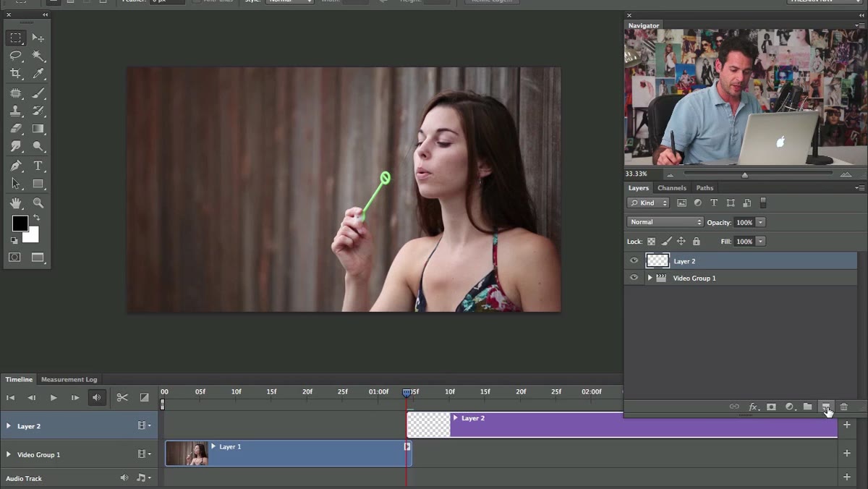This screenshot has height=489, width=868.
Task: Swap foreground and background colors
Action: (x=36, y=218)
